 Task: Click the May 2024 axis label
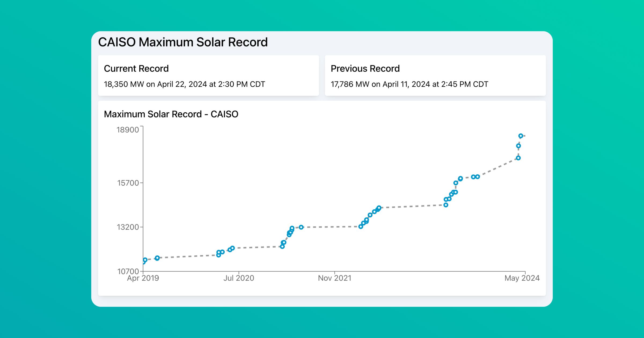point(521,278)
